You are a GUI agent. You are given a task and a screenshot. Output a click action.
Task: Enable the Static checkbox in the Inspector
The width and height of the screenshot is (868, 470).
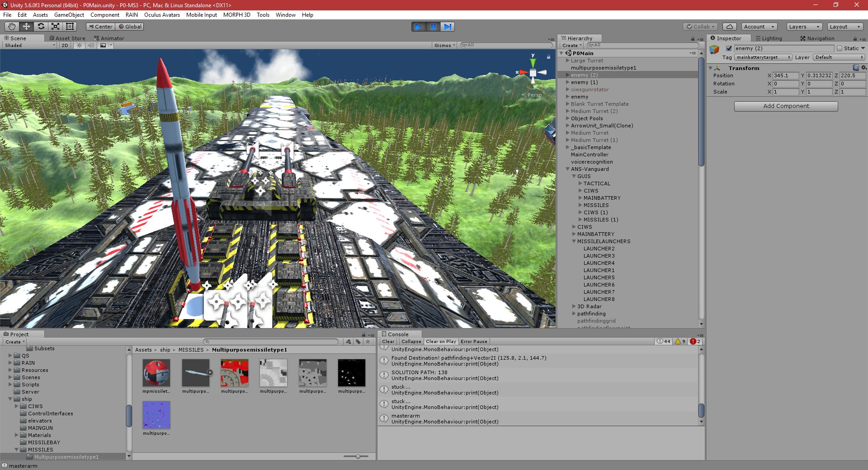coord(842,48)
